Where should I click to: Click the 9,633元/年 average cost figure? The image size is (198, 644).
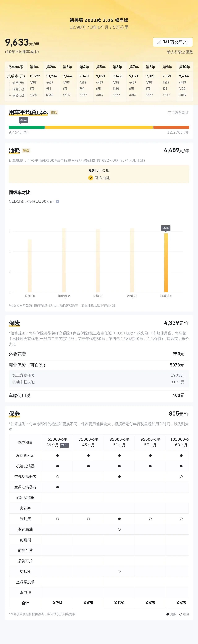click(x=22, y=42)
